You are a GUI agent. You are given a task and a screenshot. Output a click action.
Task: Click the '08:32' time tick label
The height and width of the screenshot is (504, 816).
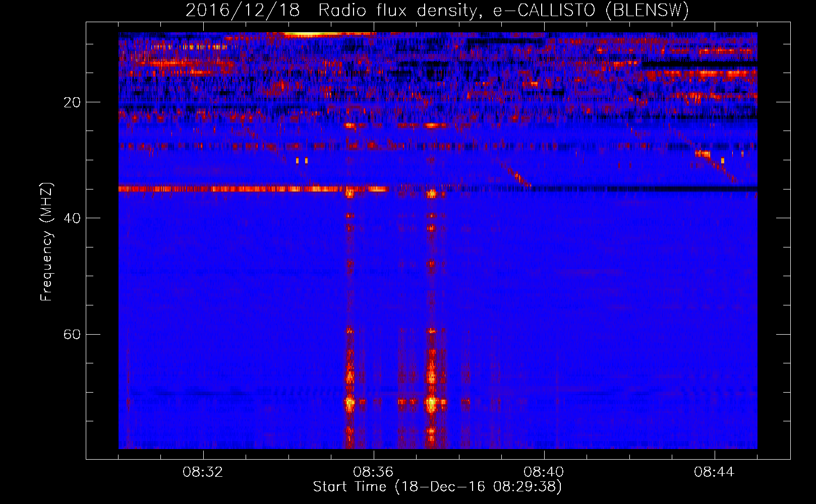click(203, 472)
